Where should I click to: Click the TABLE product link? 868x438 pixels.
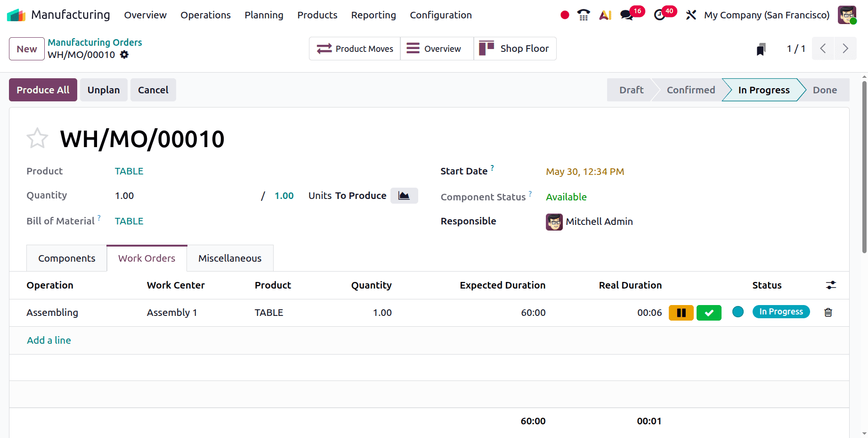click(129, 171)
